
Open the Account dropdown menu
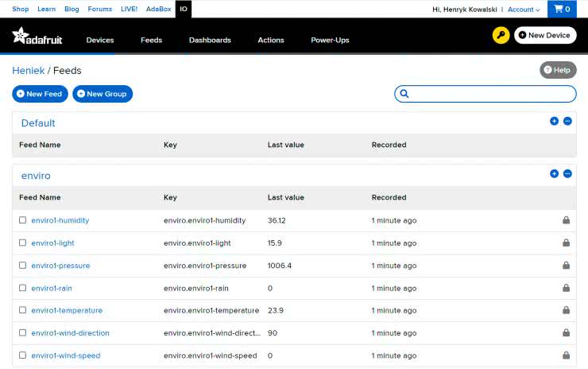(524, 10)
